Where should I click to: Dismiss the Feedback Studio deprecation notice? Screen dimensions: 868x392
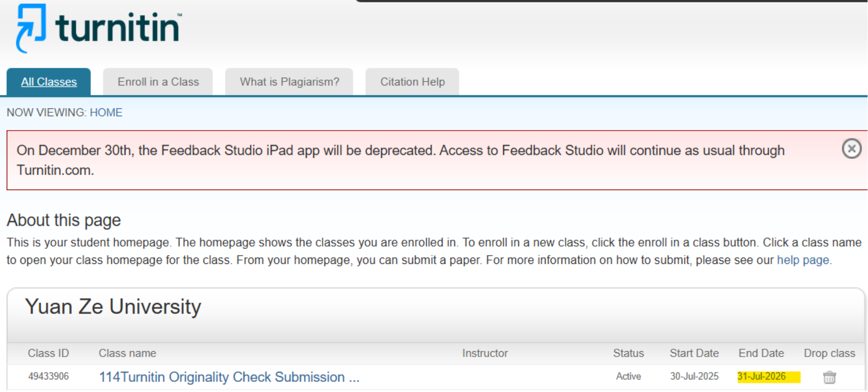click(851, 149)
